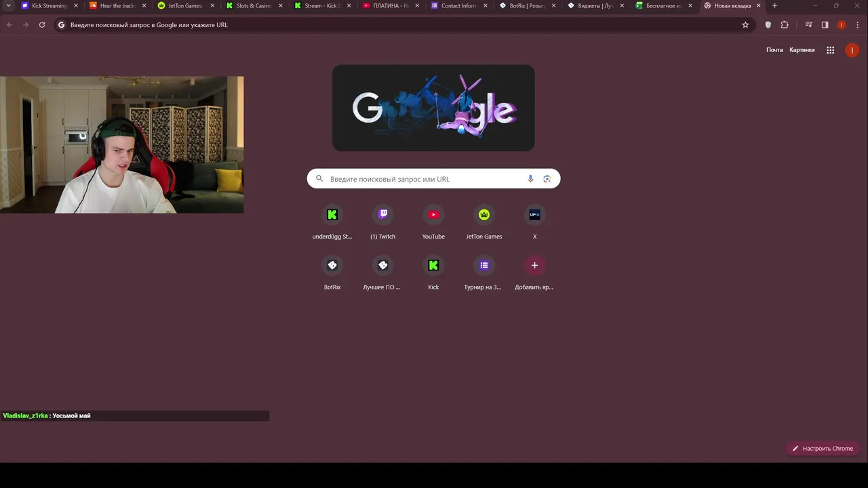The image size is (868, 488).
Task: Go back in browser history
Action: click(9, 24)
